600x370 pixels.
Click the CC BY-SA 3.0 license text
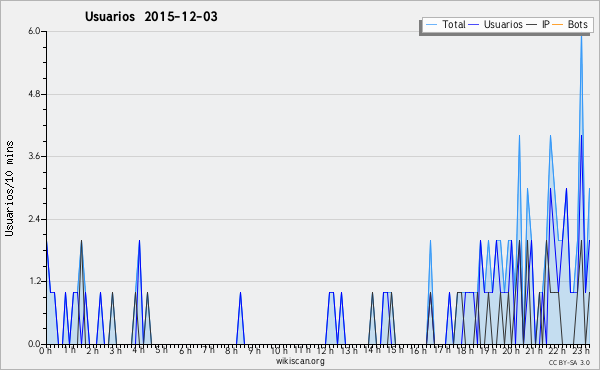tap(569, 363)
